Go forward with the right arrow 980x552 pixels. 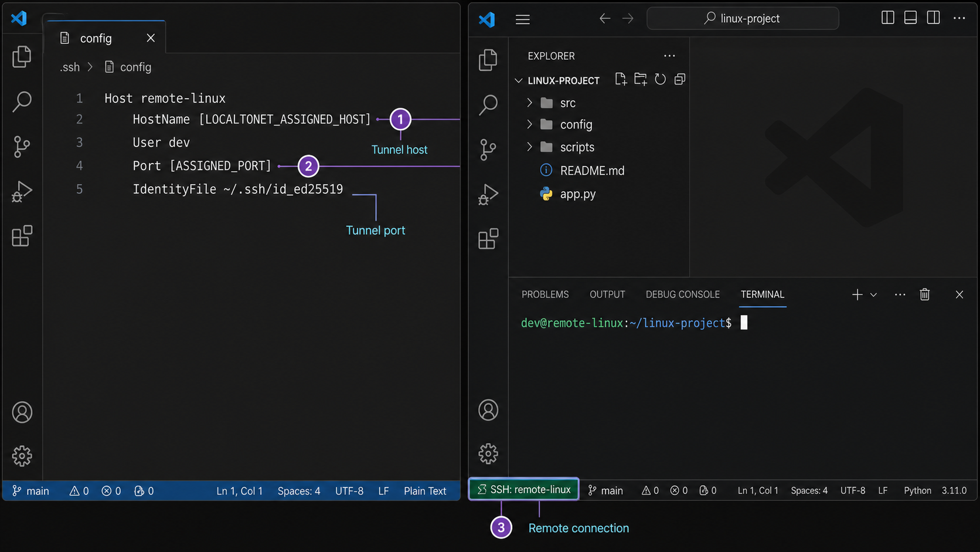[x=628, y=19]
